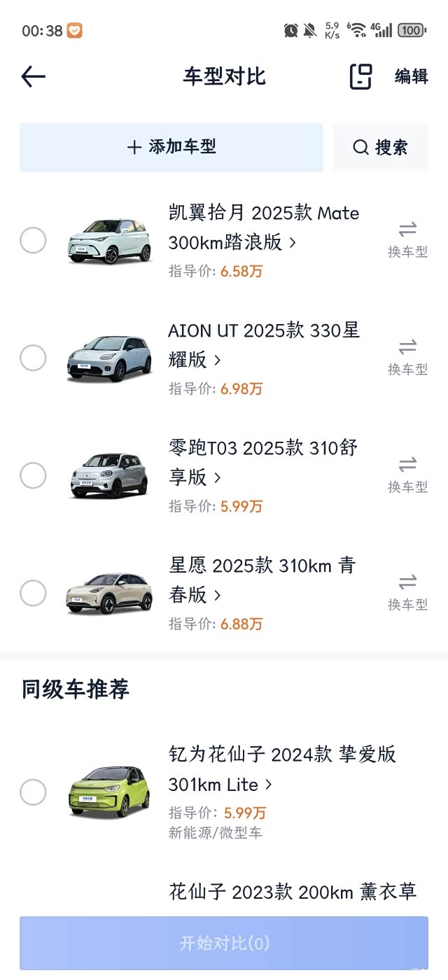The width and height of the screenshot is (448, 980).
Task: Open the scan compare icon beside 编辑
Action: click(x=360, y=76)
